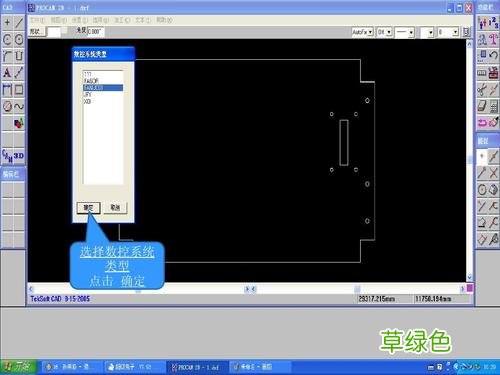Enable the X intersection snap icon
Viewport: 500px width, 375px height.
(x=494, y=173)
